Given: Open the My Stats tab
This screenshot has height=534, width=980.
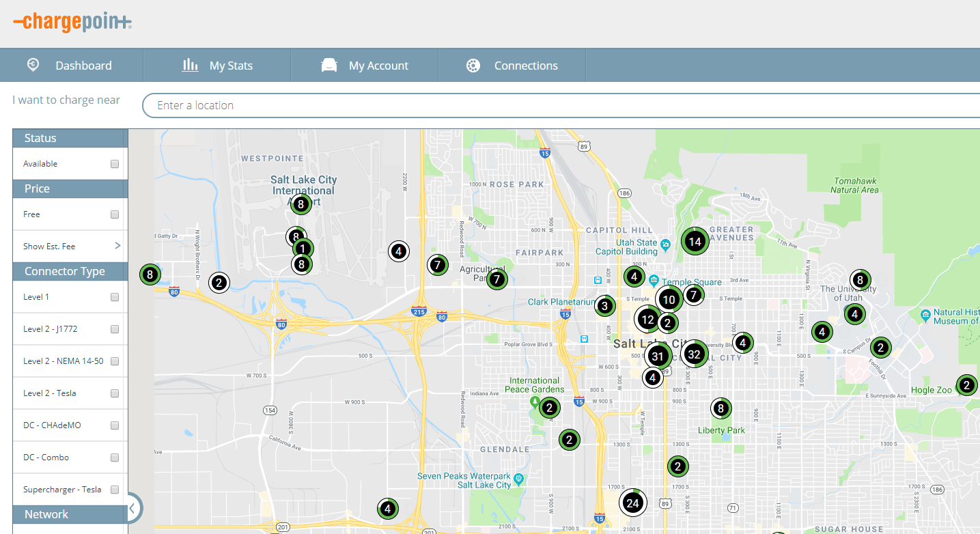Looking at the screenshot, I should [217, 66].
